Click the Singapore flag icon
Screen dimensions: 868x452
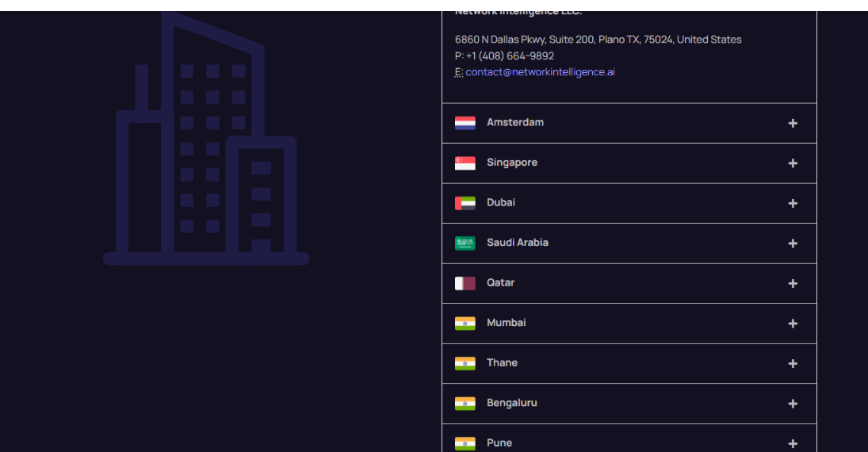coord(465,163)
